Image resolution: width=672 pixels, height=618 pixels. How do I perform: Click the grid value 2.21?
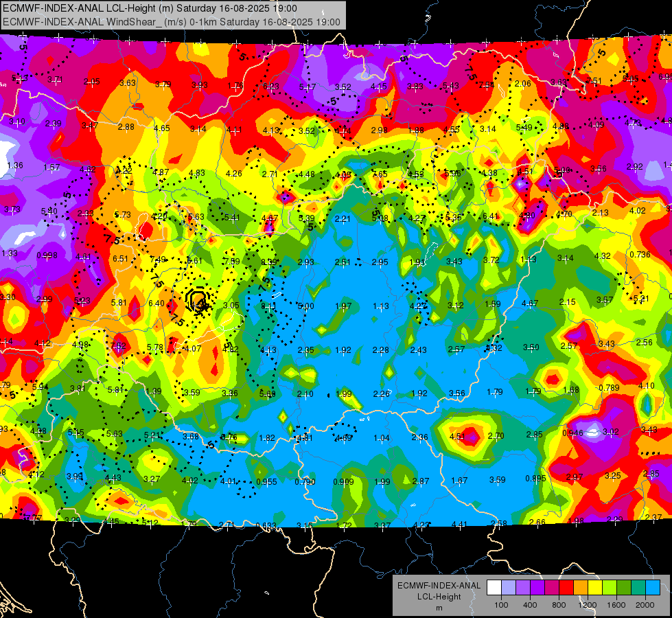pyautogui.click(x=343, y=219)
